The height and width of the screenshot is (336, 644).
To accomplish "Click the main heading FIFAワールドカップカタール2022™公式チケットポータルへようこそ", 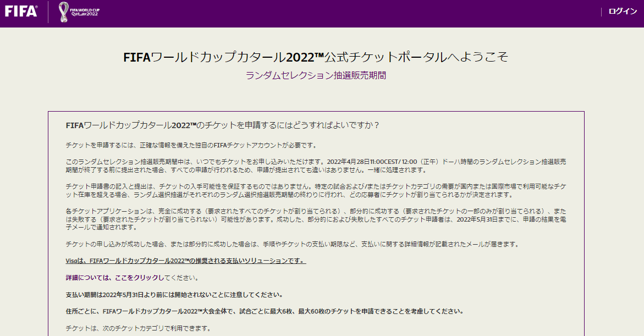I will coord(316,57).
